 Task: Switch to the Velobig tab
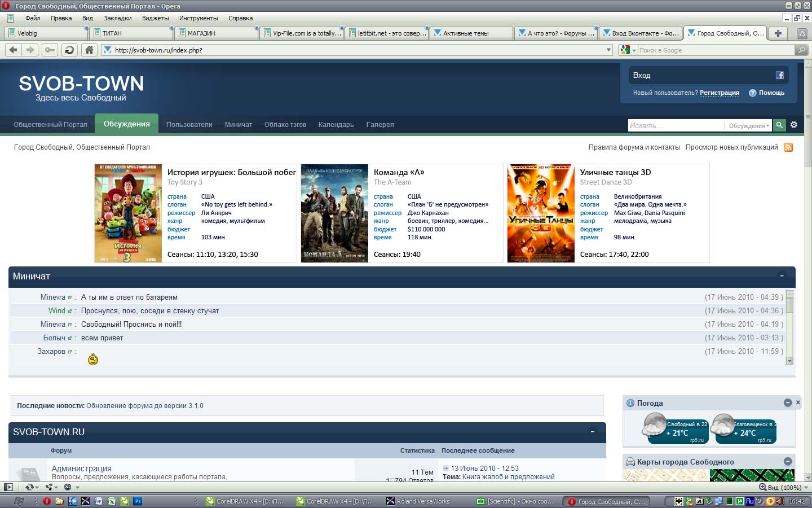(x=46, y=33)
